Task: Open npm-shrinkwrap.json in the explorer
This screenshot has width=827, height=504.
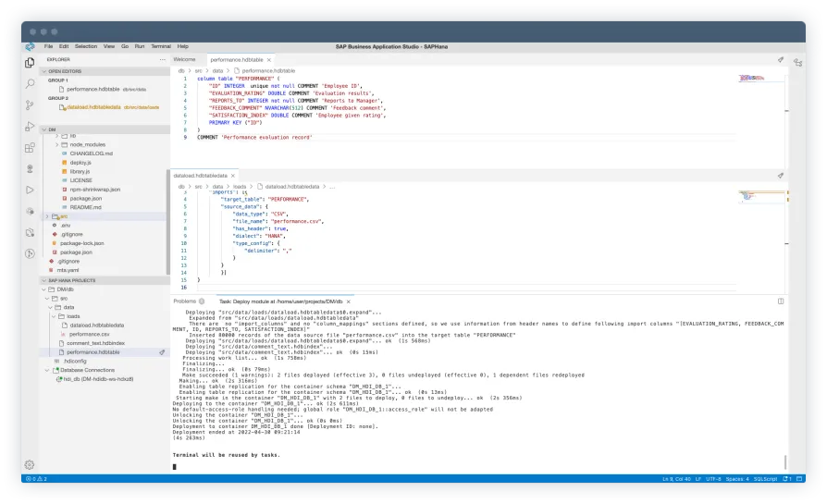Action: (95, 190)
